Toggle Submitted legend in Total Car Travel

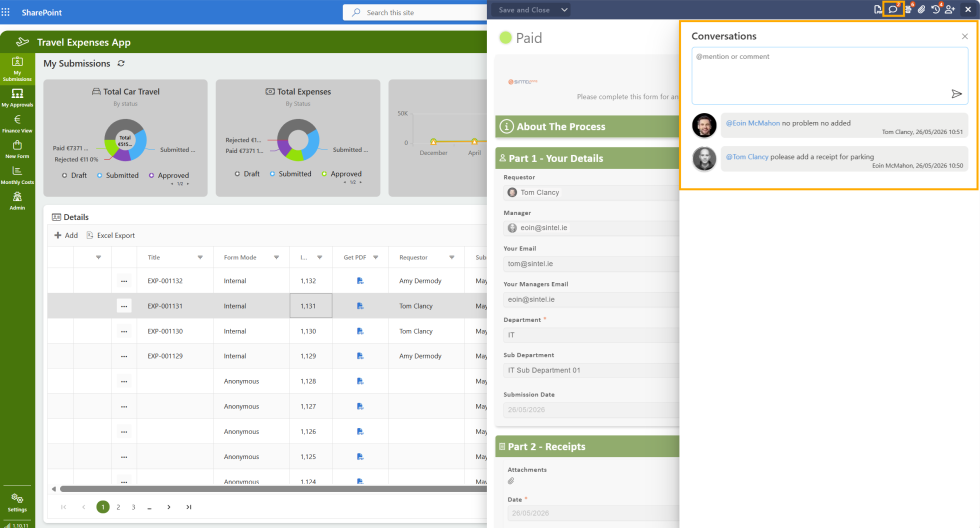pyautogui.click(x=118, y=176)
